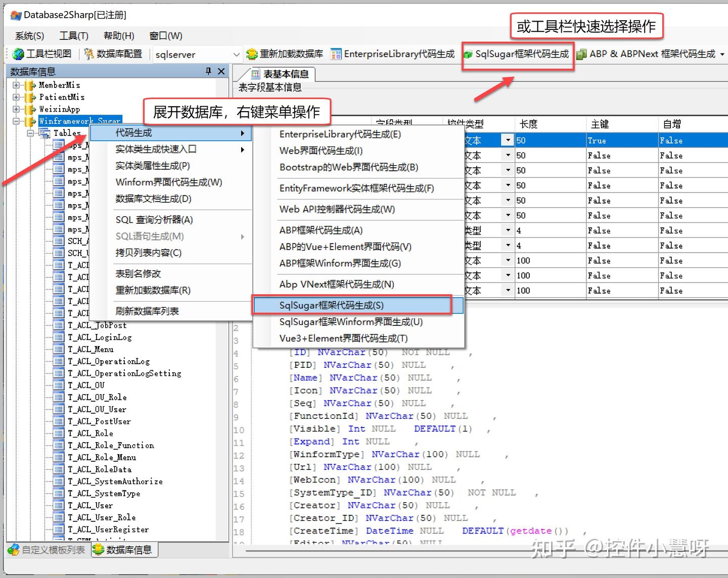Viewport: 728px width, 578px height.
Task: Select SqlSugar框架代码生成(S) from the context menu
Action: pyautogui.click(x=332, y=305)
